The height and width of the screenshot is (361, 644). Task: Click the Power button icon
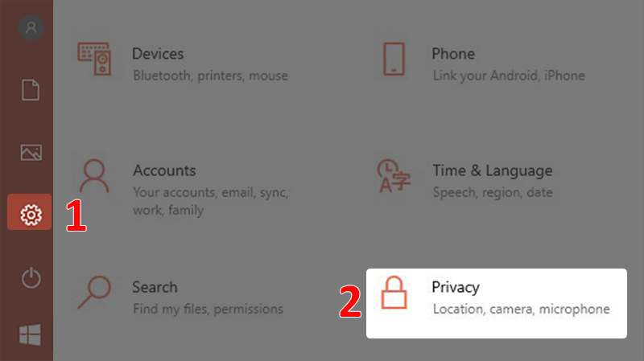point(31,278)
